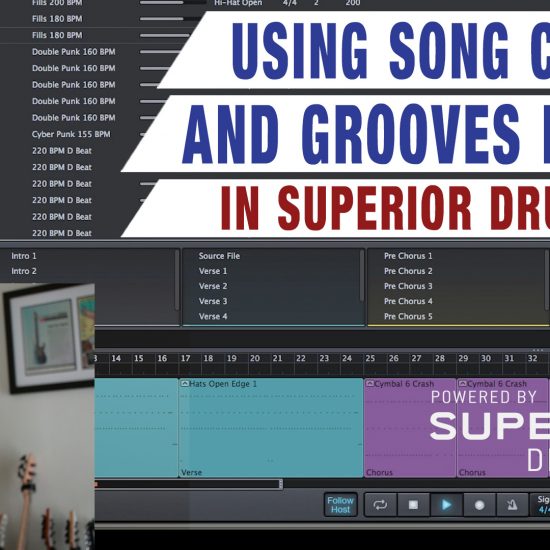Select Verse 3 in the list
550x550 pixels.
click(x=213, y=301)
